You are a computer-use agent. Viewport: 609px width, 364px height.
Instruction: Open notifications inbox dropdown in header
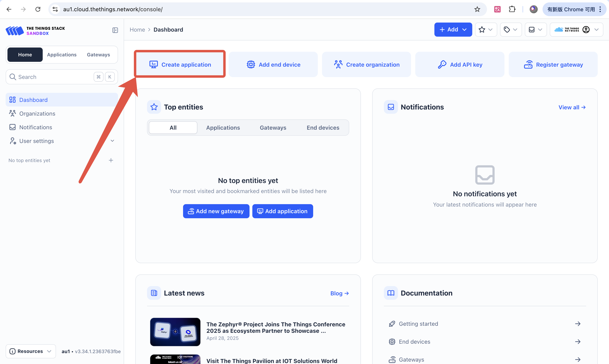[536, 30]
